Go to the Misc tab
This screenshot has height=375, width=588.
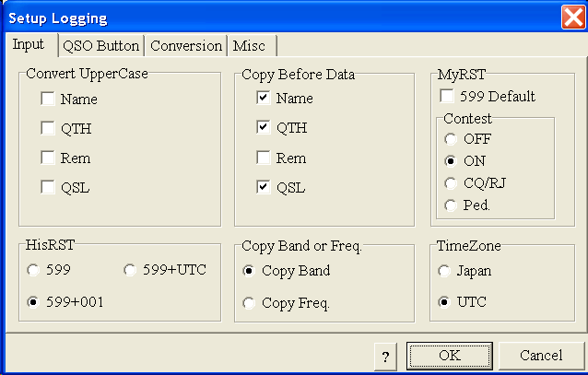click(250, 45)
